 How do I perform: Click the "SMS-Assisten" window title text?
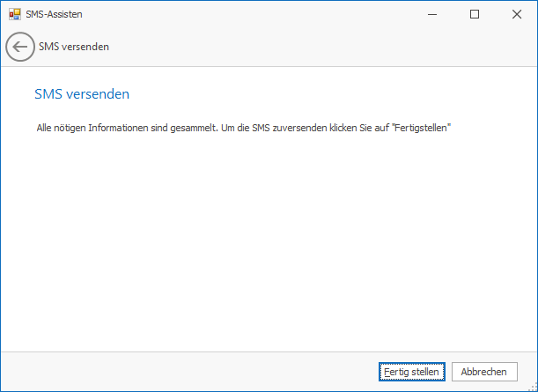click(x=55, y=14)
